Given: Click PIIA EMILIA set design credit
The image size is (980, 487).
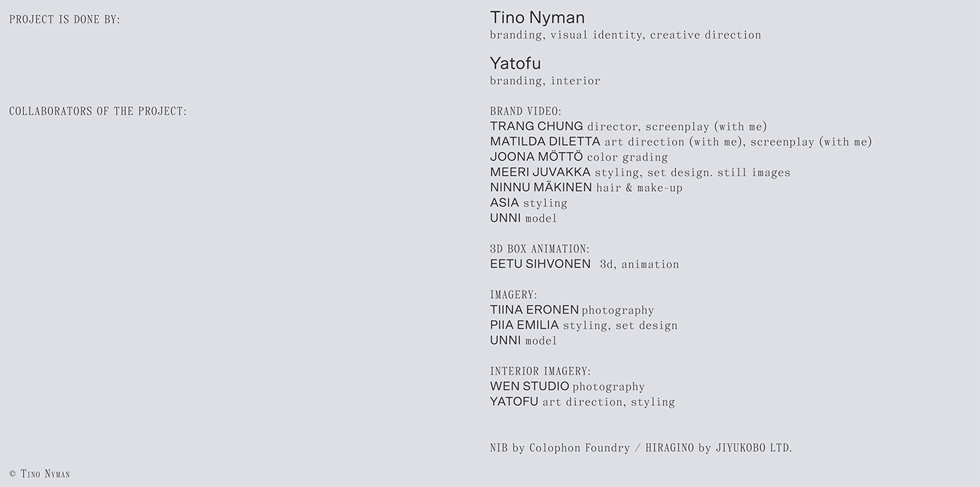Looking at the screenshot, I should pyautogui.click(x=524, y=325).
